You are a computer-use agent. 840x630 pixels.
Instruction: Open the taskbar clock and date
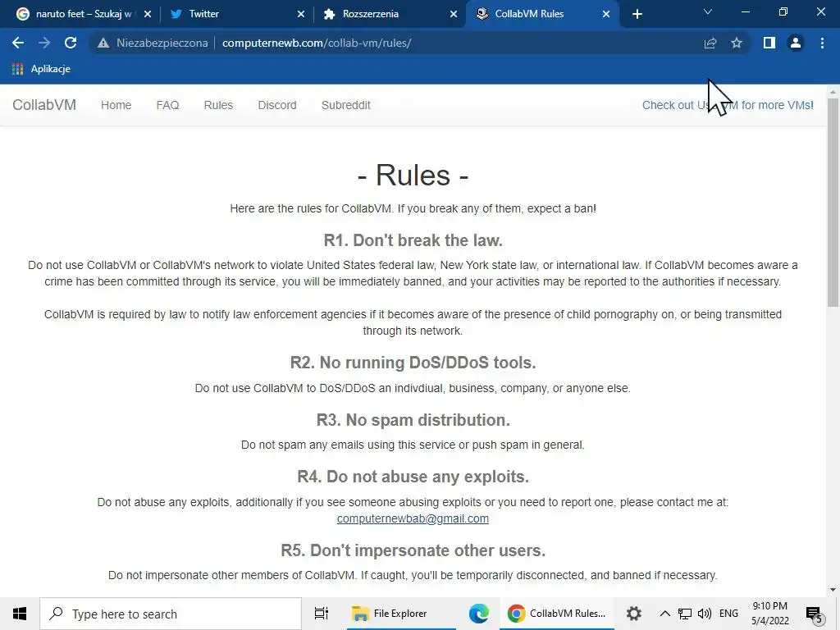(x=769, y=614)
